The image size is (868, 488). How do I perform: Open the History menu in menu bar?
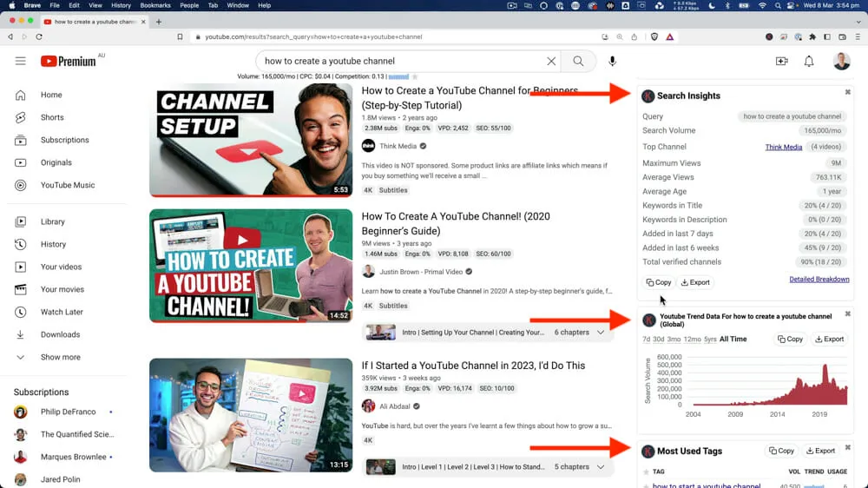point(121,5)
